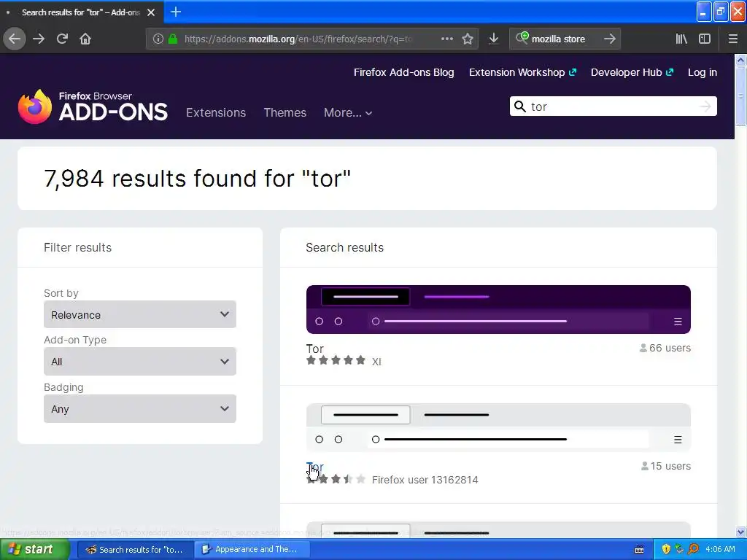Close the Search results tab
Image resolution: width=747 pixels, height=560 pixels.
point(151,12)
